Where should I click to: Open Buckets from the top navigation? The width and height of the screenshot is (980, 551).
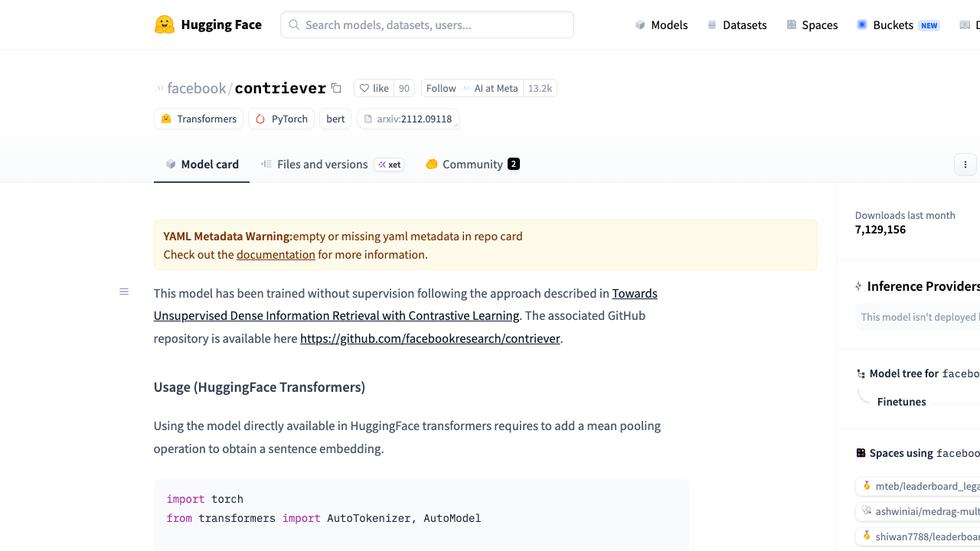click(x=897, y=24)
